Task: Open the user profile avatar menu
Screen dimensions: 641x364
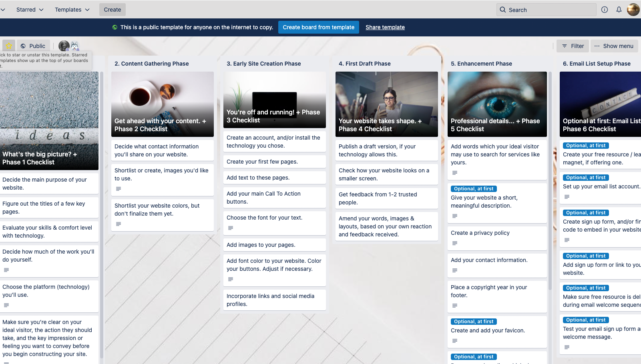Action: [633, 10]
